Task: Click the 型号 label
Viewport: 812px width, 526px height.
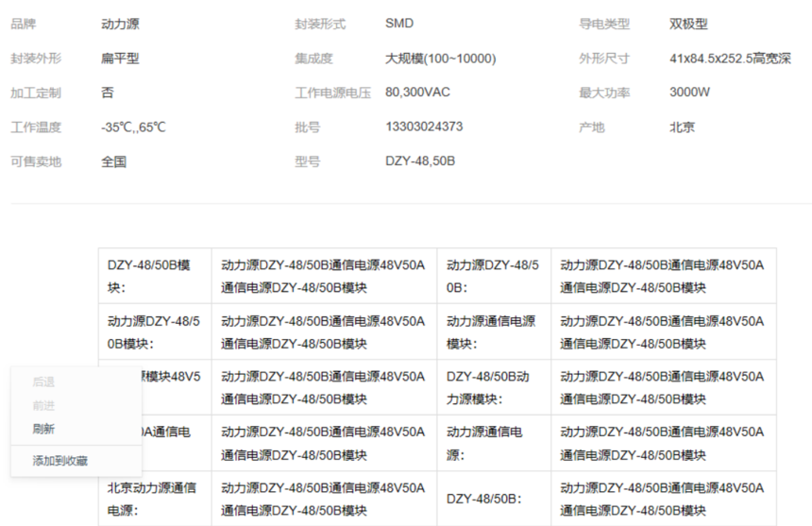Action: (308, 161)
